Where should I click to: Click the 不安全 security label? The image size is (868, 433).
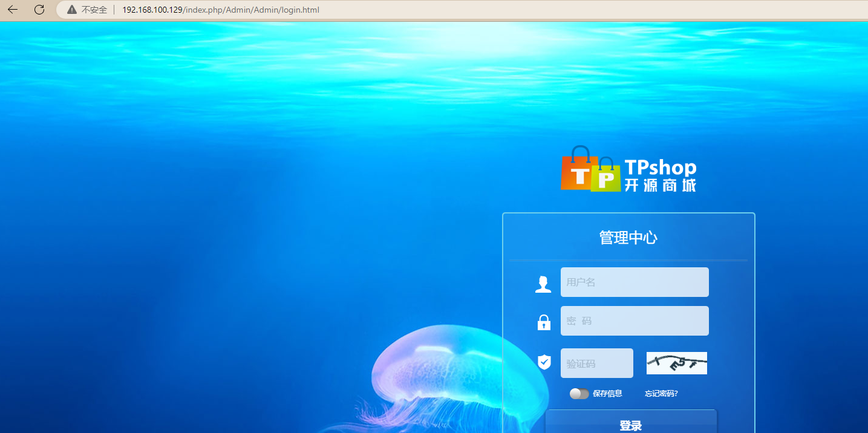[94, 10]
